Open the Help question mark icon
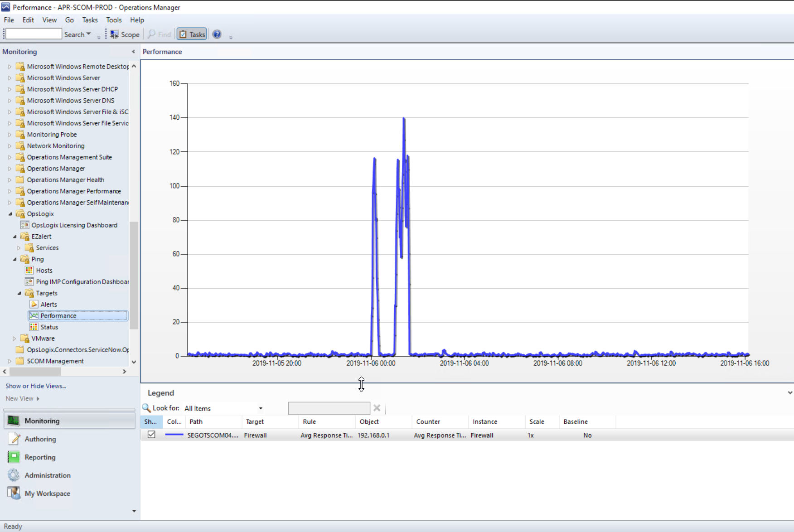This screenshot has width=794, height=532. point(217,34)
